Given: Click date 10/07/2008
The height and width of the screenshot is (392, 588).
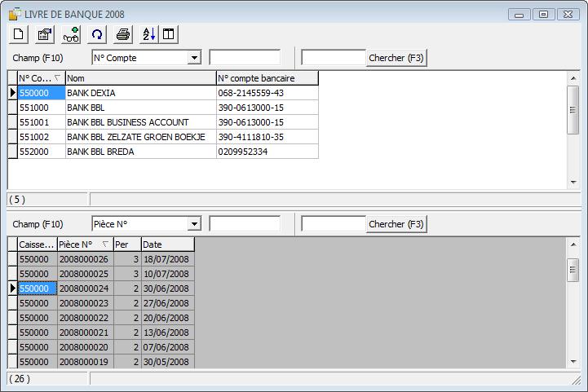Looking at the screenshot, I should [x=168, y=274].
